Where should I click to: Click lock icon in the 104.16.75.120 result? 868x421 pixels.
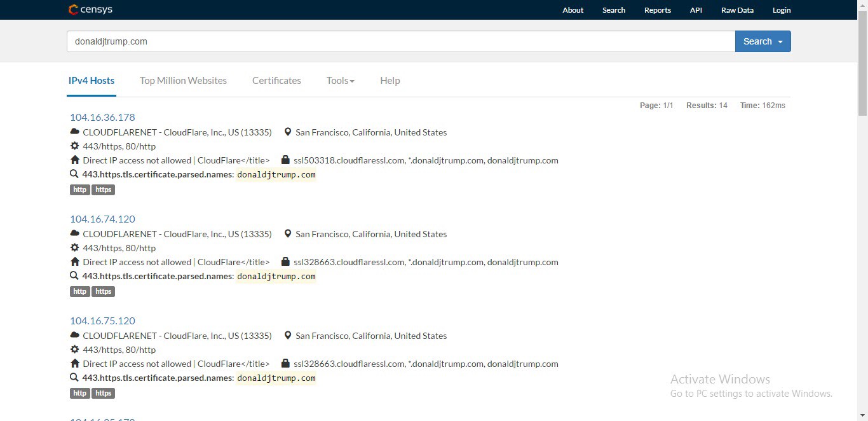[285, 364]
